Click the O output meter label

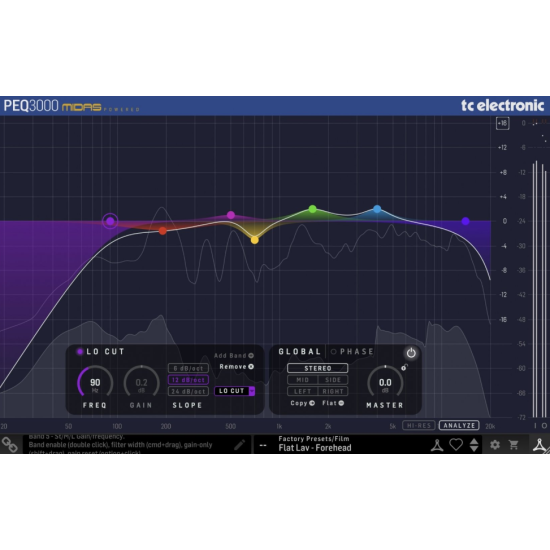click(x=544, y=425)
